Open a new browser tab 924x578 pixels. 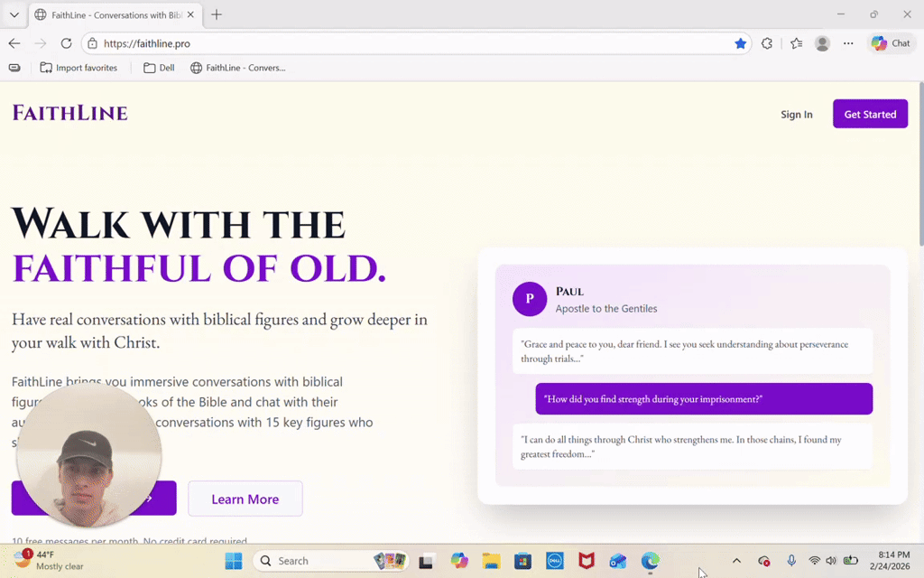pos(217,14)
